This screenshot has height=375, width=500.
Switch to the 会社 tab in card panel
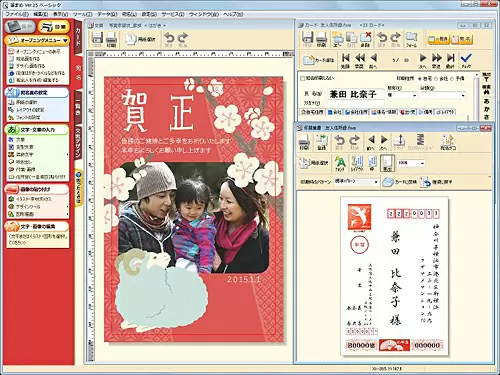tap(334, 112)
